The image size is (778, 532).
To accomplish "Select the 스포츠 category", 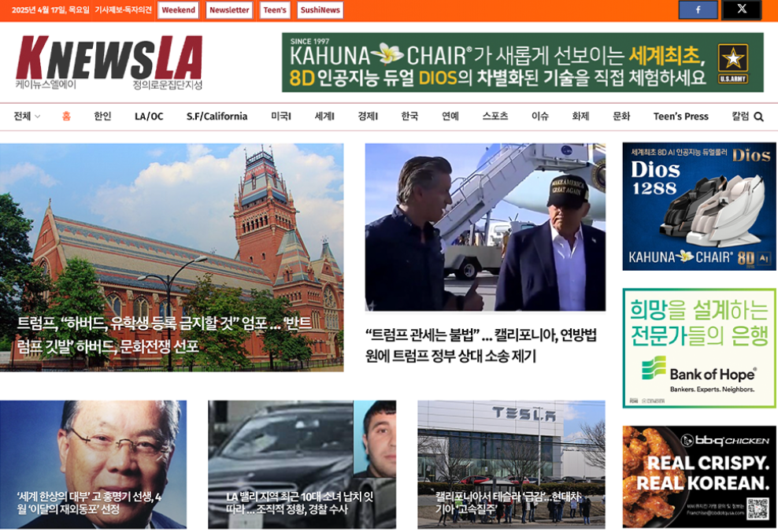I will click(496, 116).
